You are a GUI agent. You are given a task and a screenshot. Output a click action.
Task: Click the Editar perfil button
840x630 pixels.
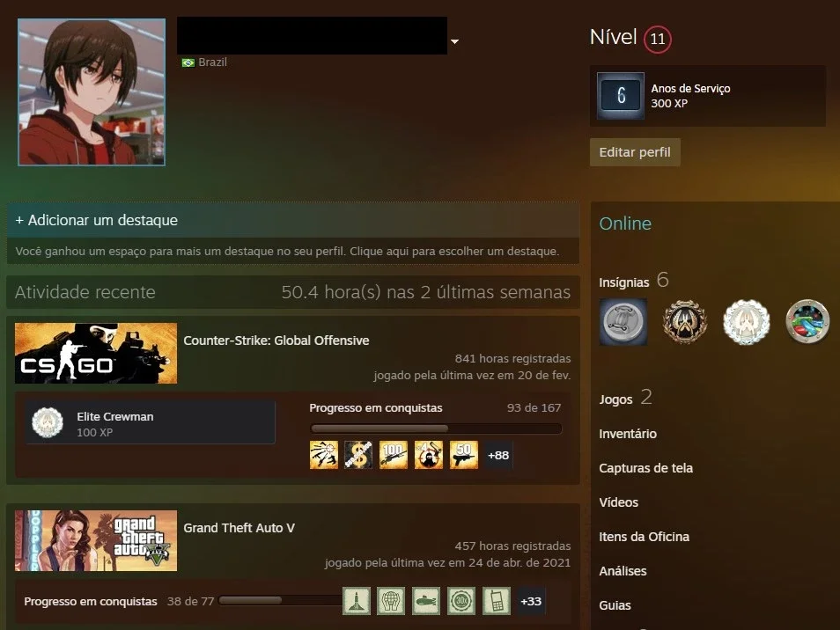coord(635,152)
